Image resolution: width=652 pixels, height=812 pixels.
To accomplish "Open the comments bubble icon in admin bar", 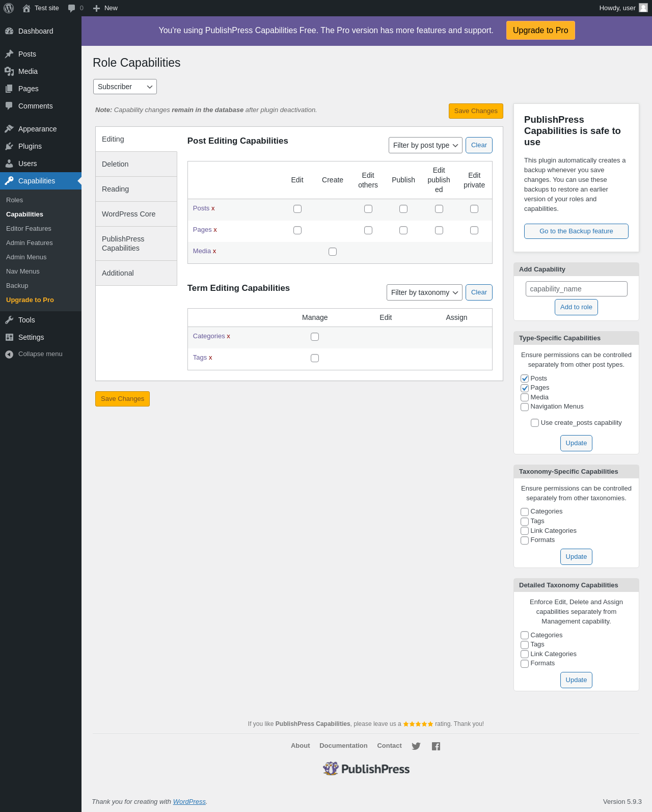I will (x=71, y=8).
